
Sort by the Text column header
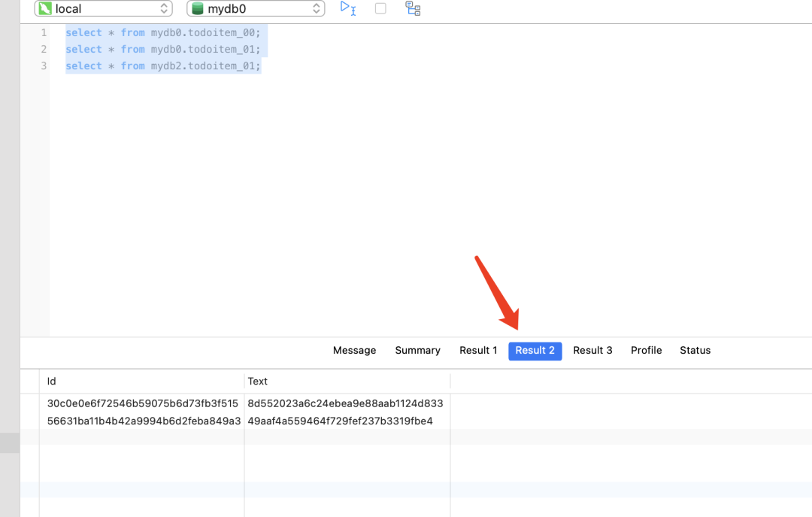pos(347,381)
